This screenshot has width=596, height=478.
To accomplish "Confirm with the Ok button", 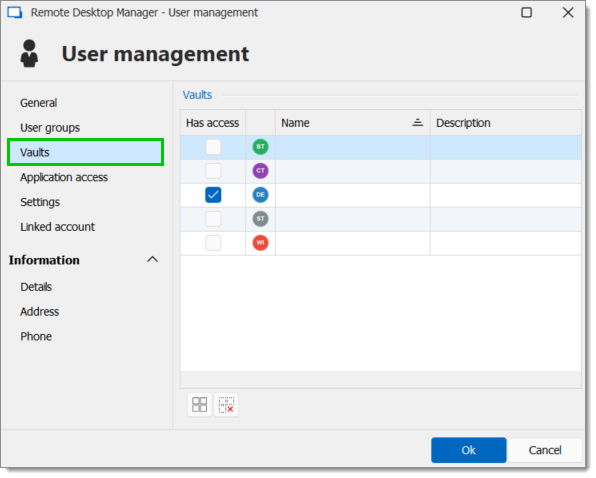I will click(x=469, y=450).
